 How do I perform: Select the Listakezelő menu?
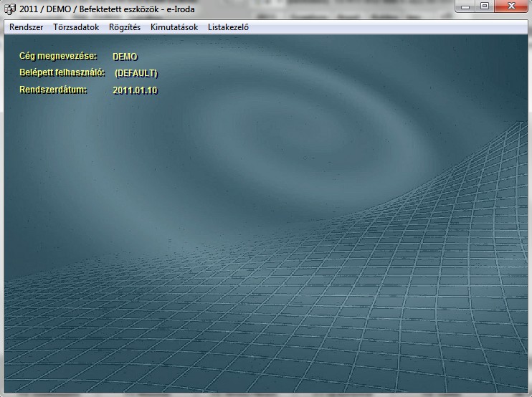(228, 27)
